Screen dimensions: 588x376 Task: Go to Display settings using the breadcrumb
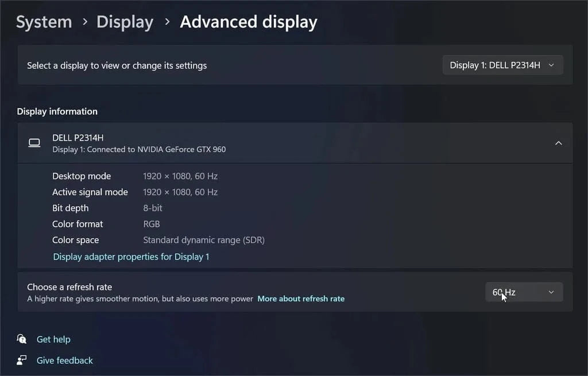click(x=125, y=21)
